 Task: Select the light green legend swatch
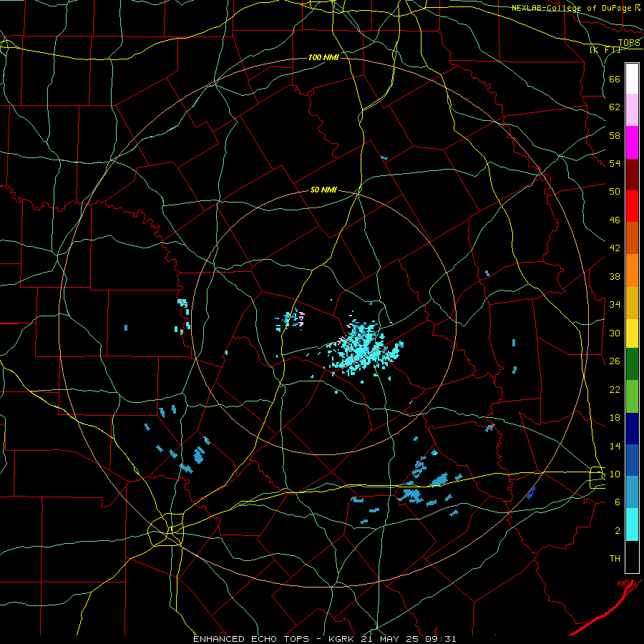coord(632,396)
